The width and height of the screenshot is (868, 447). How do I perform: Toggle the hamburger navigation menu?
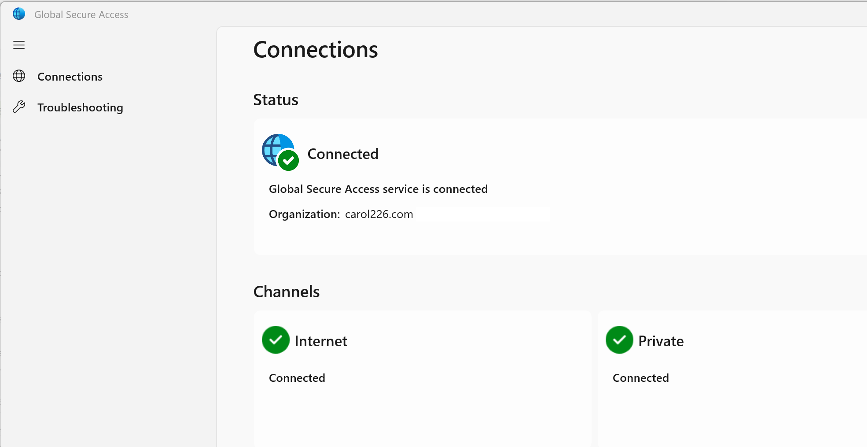(x=19, y=45)
